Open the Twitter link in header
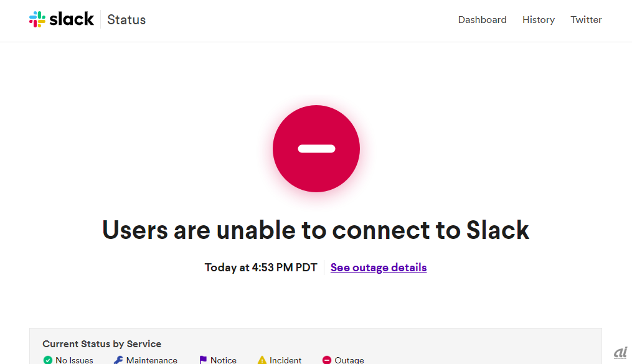Viewport: 632px width, 364px height. pos(586,20)
